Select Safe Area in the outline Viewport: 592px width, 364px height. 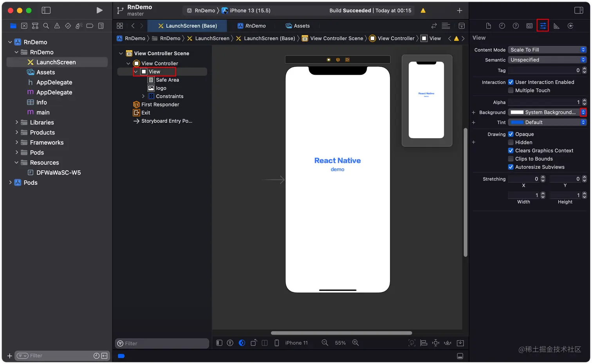[164, 80]
